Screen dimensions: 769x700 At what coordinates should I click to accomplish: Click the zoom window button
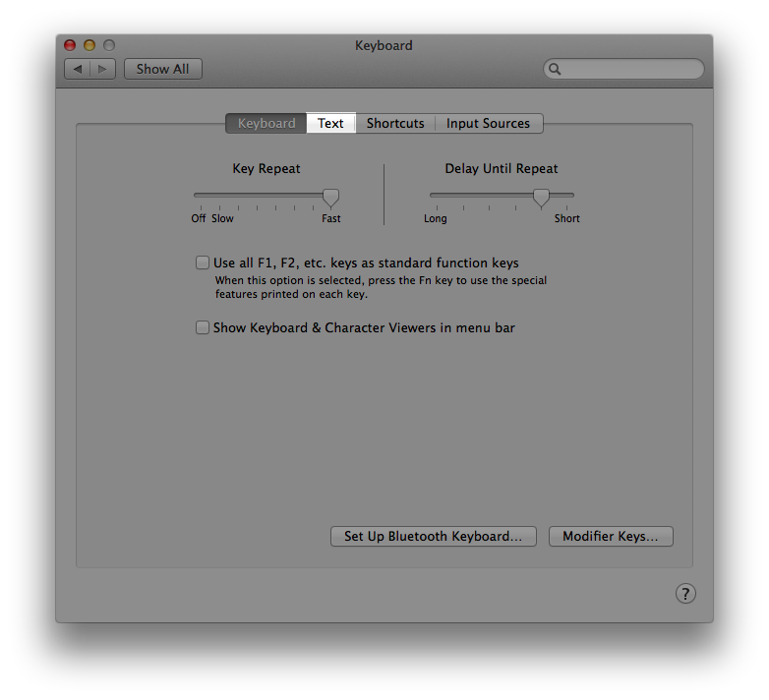click(109, 45)
